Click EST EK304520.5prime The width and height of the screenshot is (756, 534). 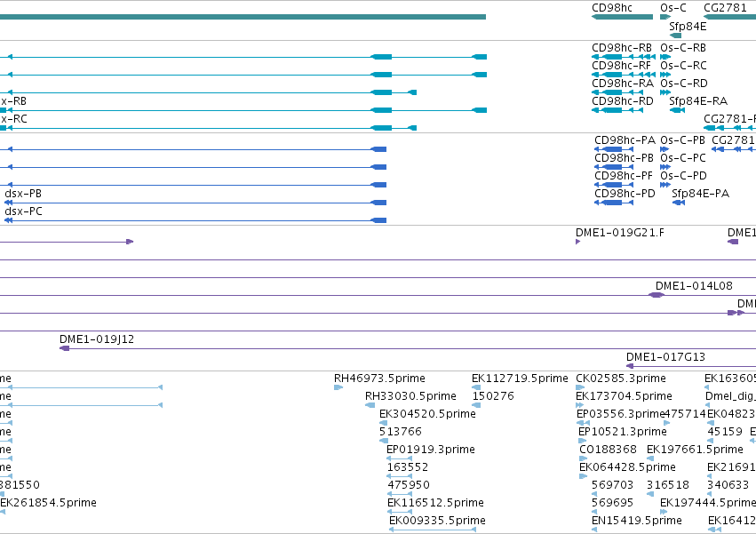pyautogui.click(x=427, y=414)
